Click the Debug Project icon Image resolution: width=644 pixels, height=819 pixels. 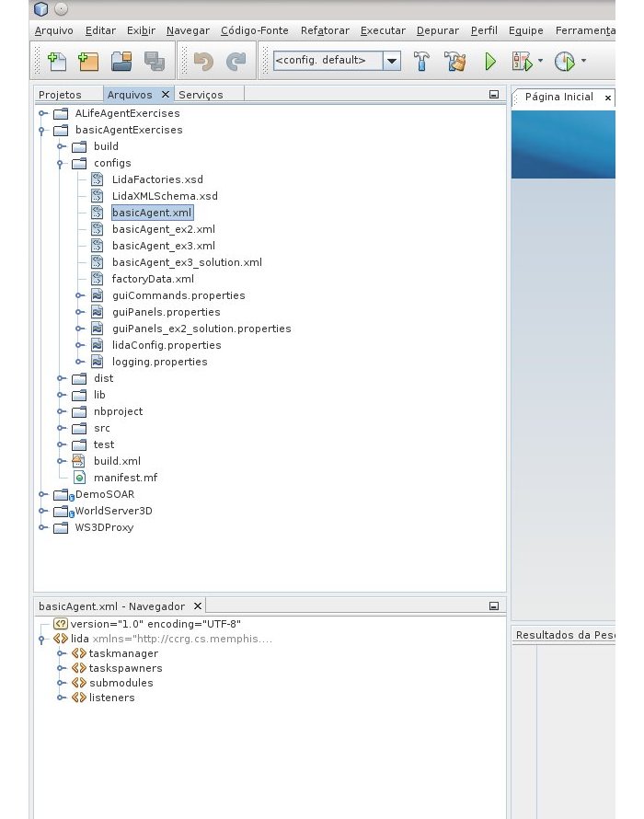click(x=523, y=62)
